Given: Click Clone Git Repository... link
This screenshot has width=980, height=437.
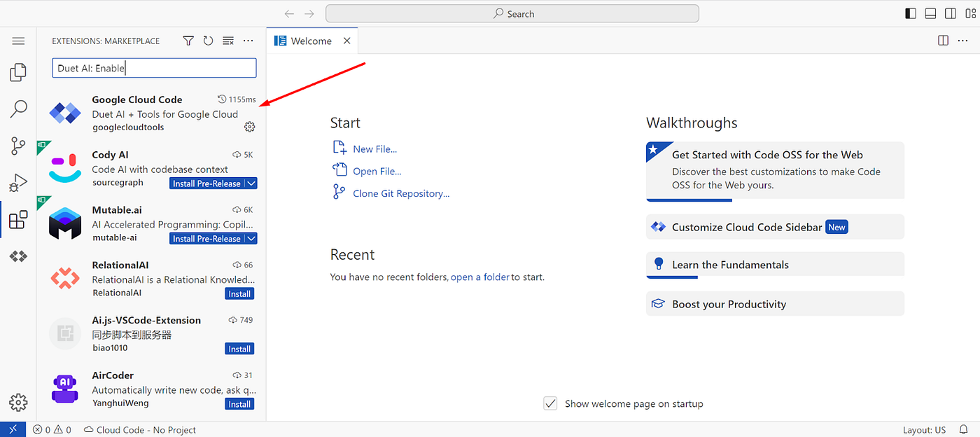Looking at the screenshot, I should tap(401, 193).
